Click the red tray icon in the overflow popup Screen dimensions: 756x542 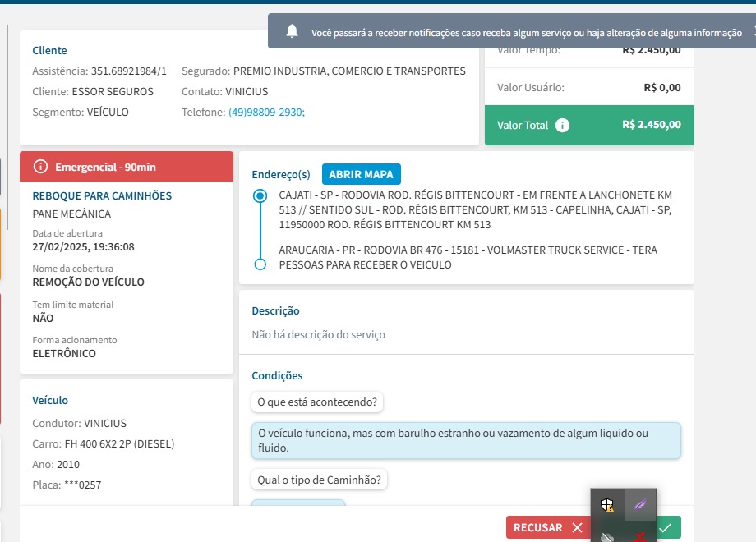640,537
